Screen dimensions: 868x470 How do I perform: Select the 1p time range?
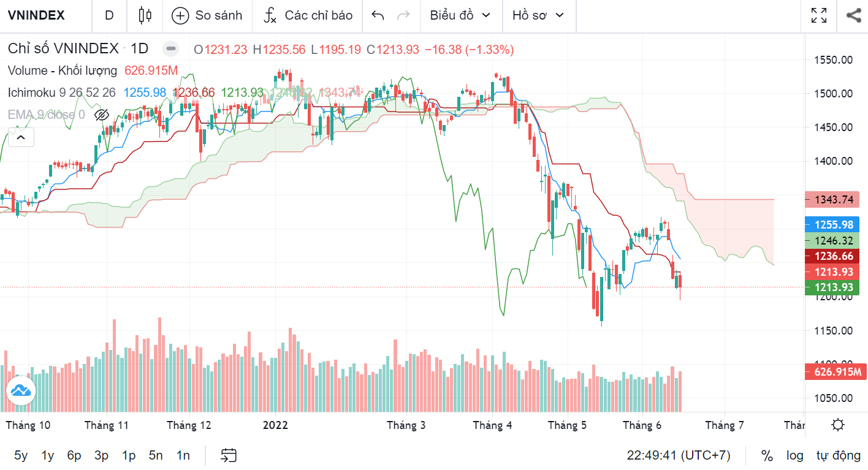(129, 455)
